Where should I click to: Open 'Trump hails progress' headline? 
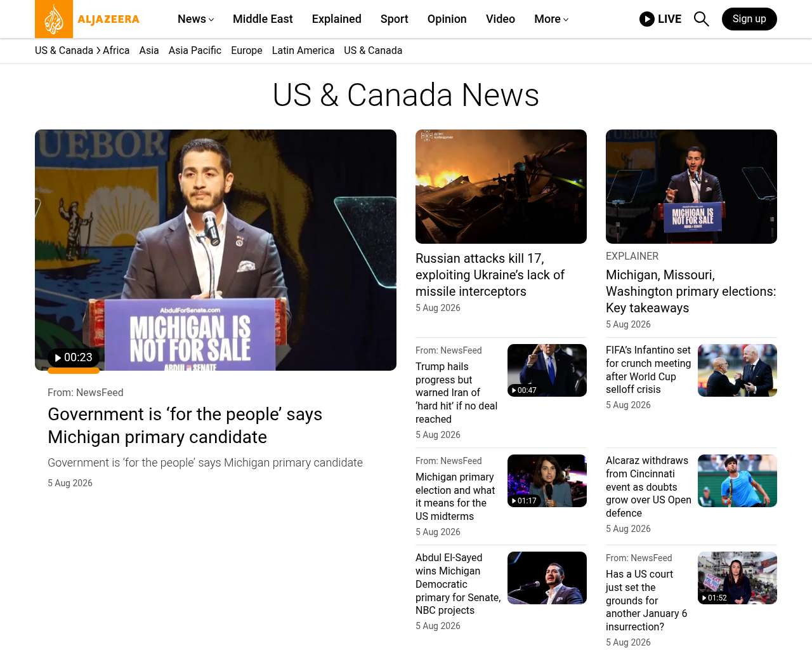pyautogui.click(x=456, y=393)
